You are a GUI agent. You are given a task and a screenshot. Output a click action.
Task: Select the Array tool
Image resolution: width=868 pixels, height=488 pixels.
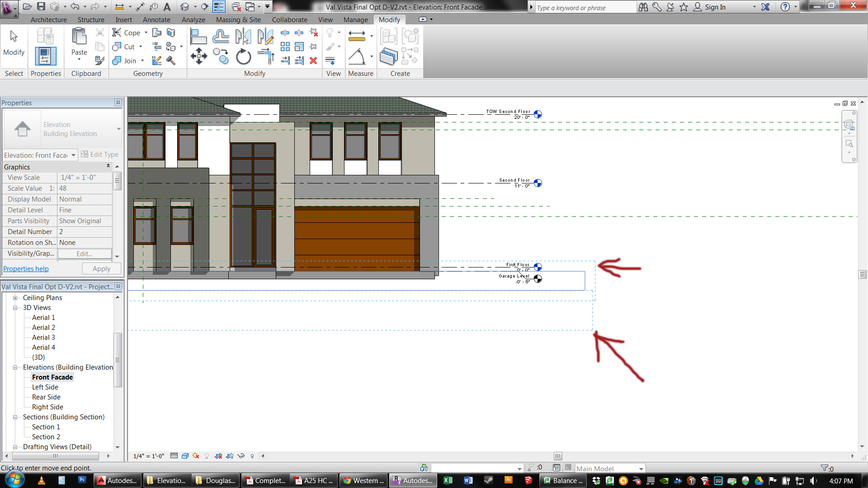(285, 47)
